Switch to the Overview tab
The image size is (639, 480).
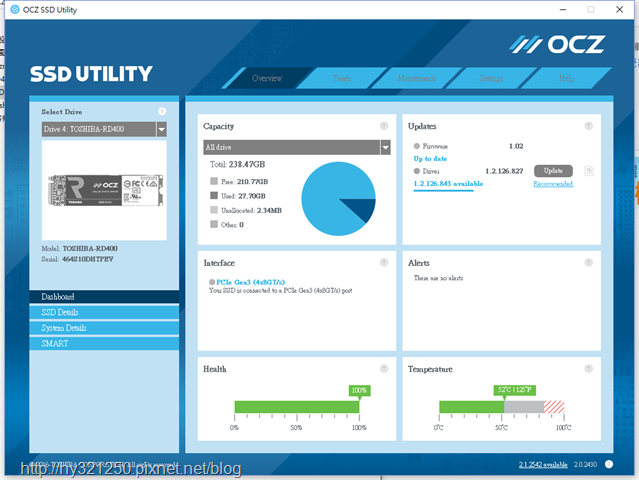tap(267, 78)
